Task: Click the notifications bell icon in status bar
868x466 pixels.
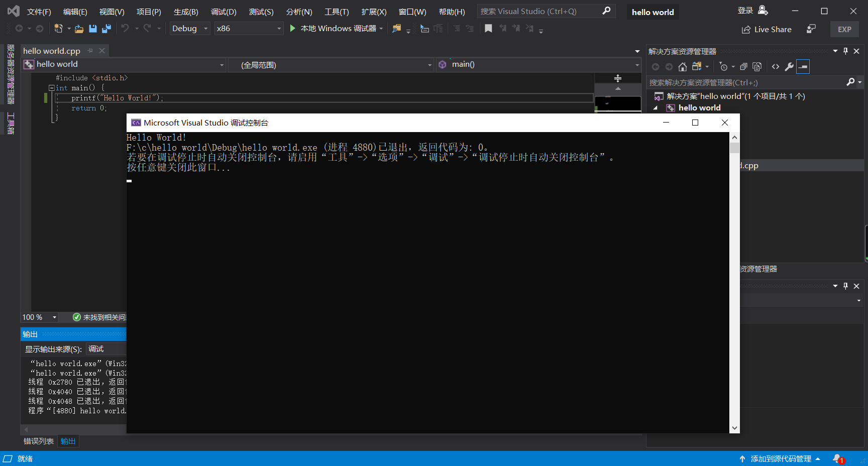Action: click(x=838, y=459)
